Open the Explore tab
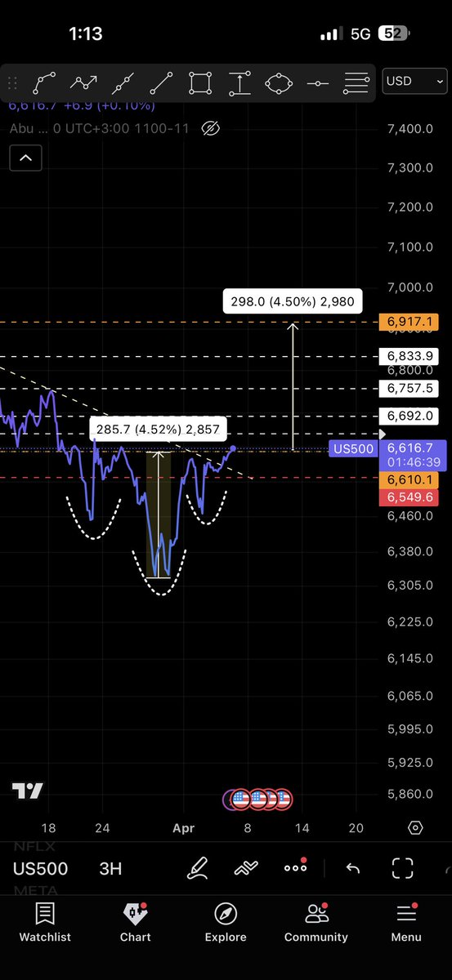 (x=226, y=923)
